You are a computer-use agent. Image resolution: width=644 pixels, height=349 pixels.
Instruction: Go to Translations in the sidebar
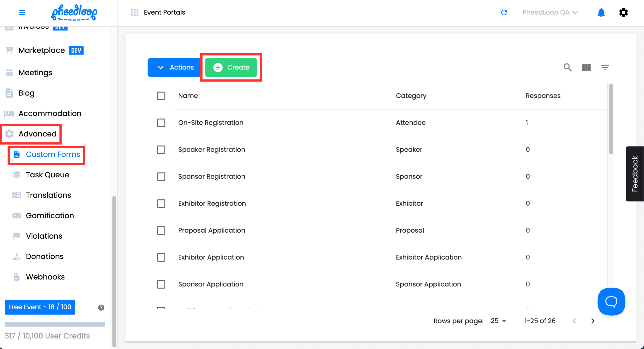[48, 195]
